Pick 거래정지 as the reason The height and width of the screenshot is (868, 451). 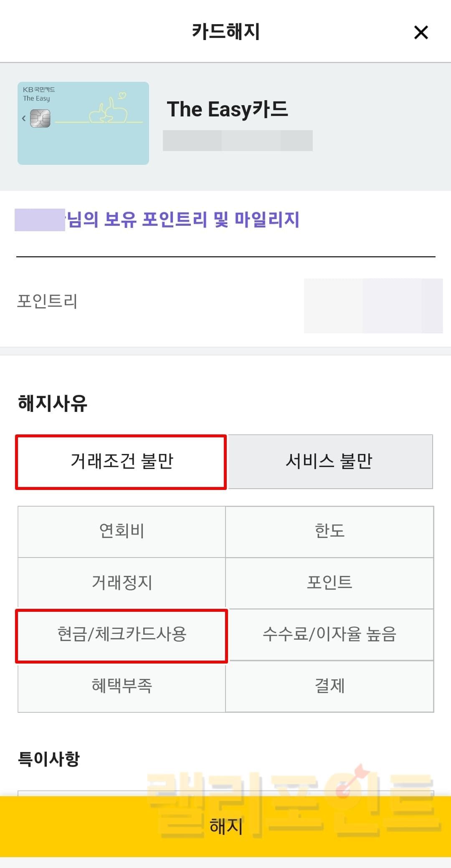[122, 583]
